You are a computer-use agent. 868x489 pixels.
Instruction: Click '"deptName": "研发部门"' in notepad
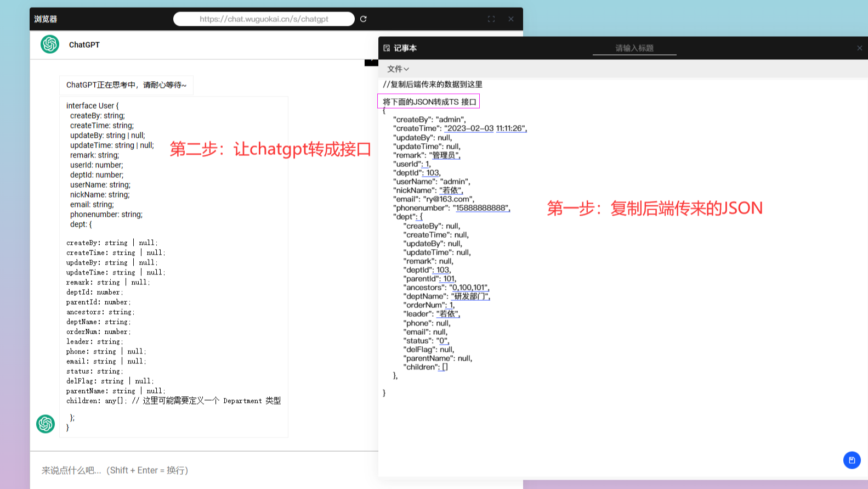pyautogui.click(x=447, y=296)
